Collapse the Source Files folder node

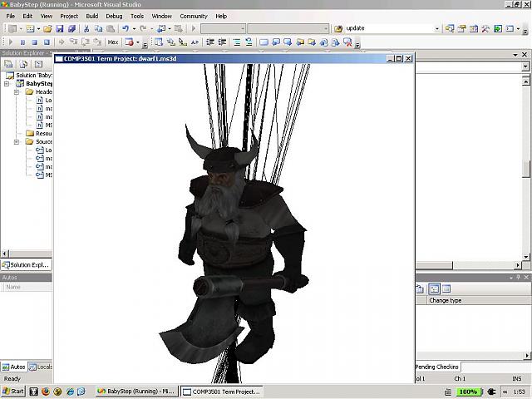17,142
